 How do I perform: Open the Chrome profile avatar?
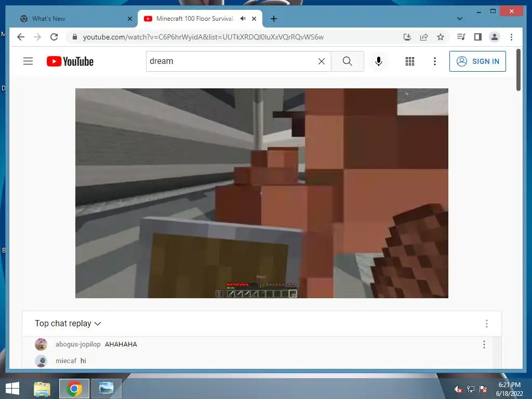tap(495, 37)
